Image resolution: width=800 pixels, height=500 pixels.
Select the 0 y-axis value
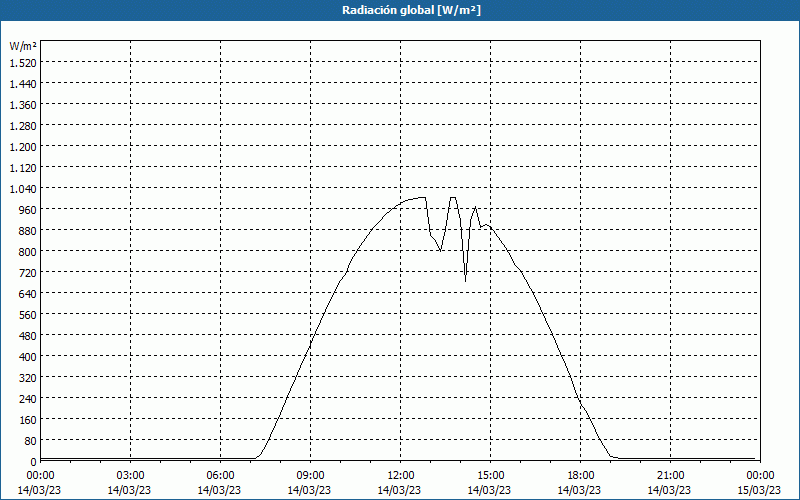point(33,462)
